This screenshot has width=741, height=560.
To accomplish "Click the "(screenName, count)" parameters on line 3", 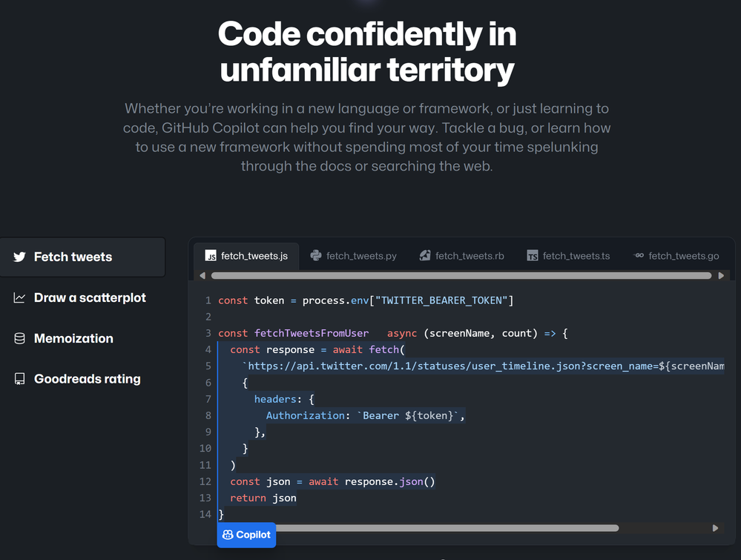I will [481, 333].
